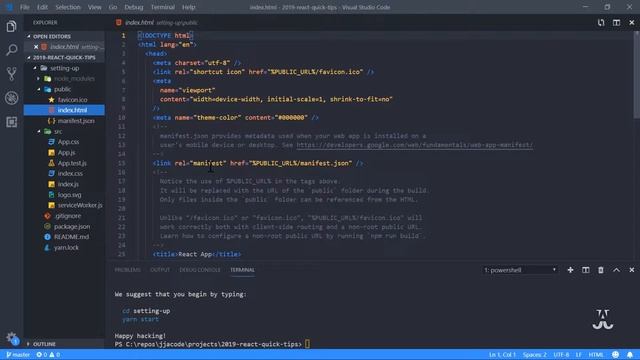Close the terminal panel
Viewport: 640px width, 360px height.
coord(631,270)
